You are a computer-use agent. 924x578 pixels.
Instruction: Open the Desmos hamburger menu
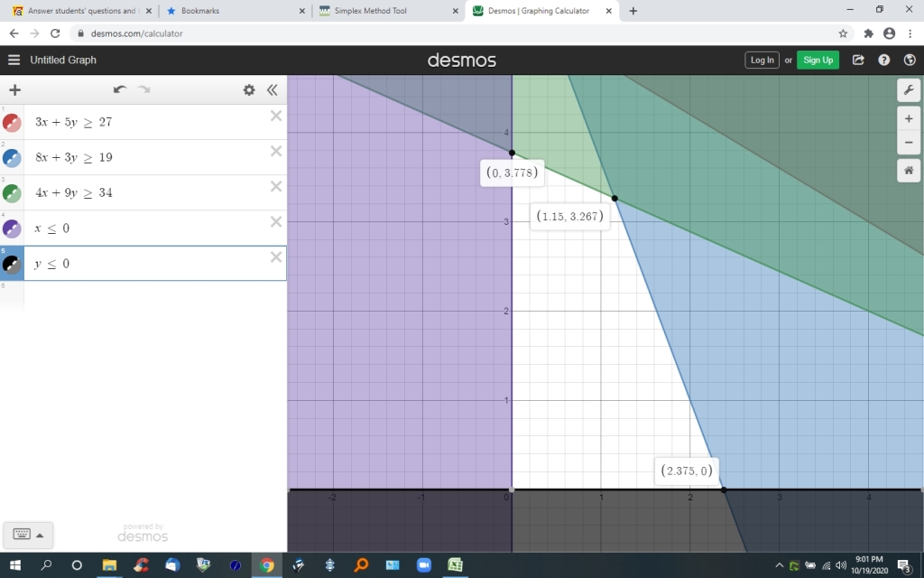14,60
